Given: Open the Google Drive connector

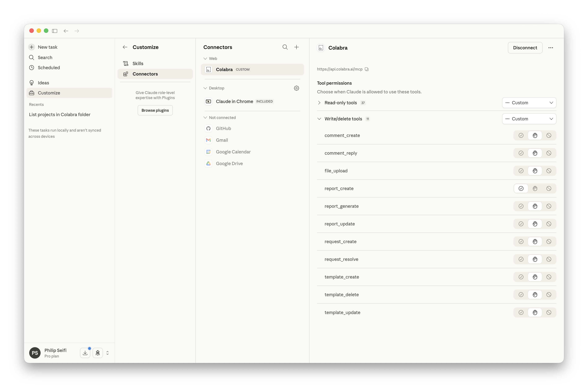Looking at the screenshot, I should coord(229,164).
